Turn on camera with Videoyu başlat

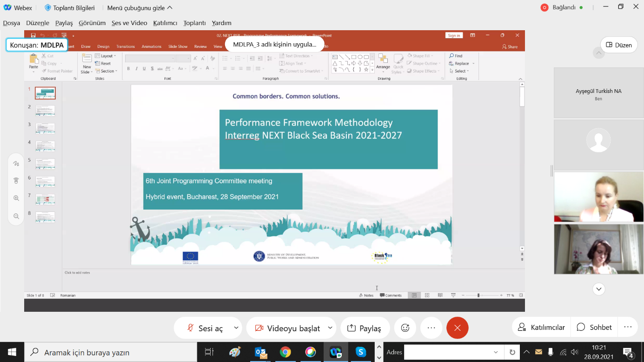click(287, 328)
